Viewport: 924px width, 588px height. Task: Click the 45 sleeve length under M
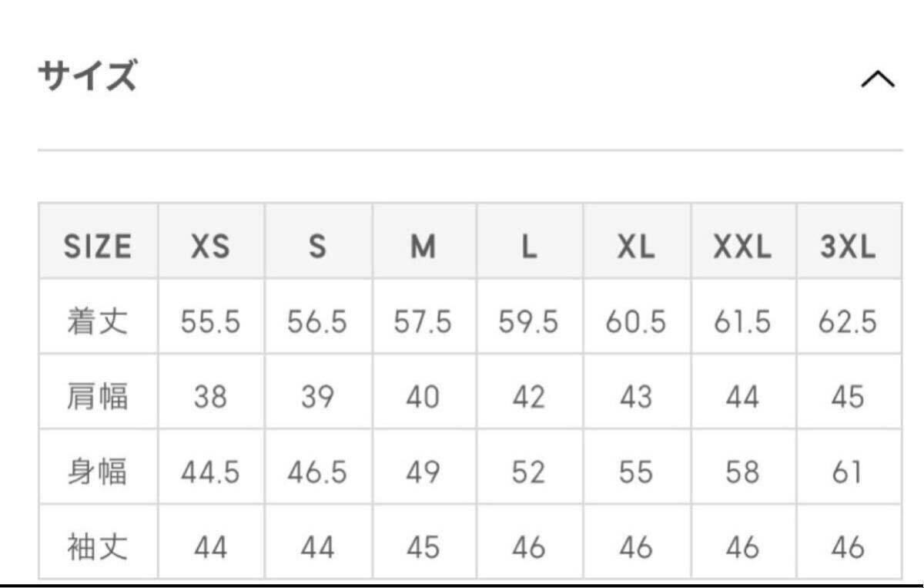[423, 547]
